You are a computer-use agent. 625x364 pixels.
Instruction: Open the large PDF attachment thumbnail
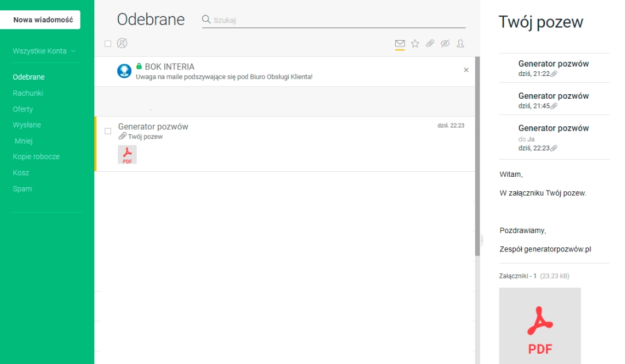point(540,326)
